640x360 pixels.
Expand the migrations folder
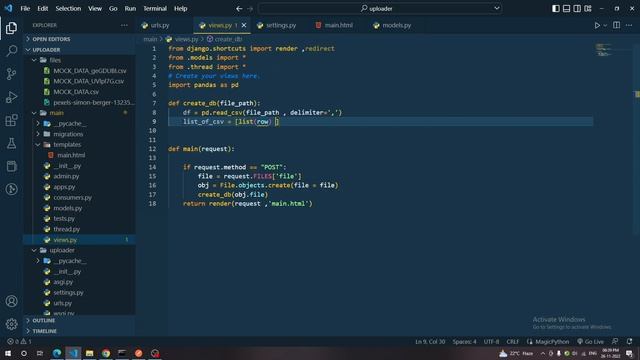[38, 134]
